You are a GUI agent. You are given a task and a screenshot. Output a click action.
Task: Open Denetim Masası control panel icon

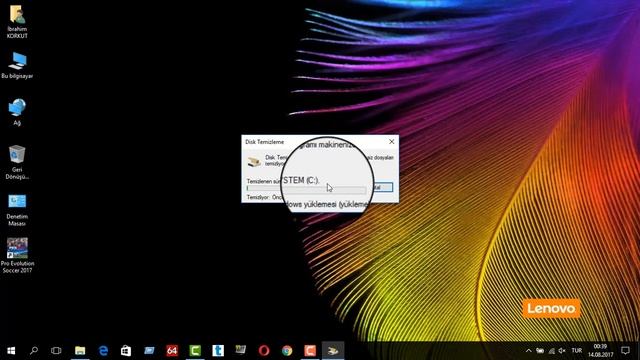[17, 210]
